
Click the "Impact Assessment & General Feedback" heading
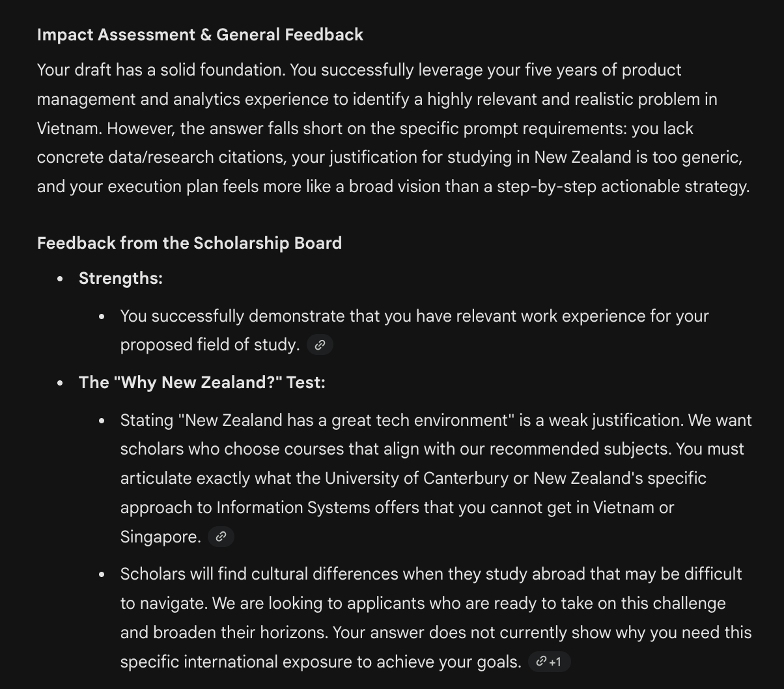(x=200, y=35)
